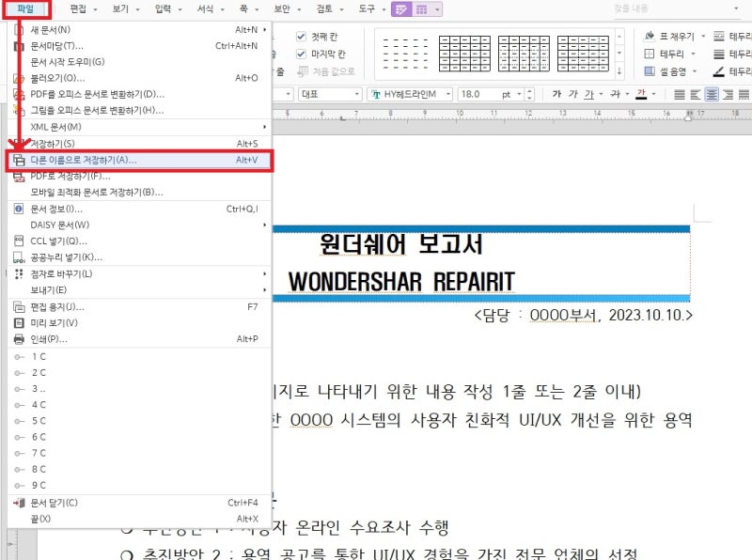Image resolution: width=752 pixels, height=560 pixels.
Task: Open the 도구 menu
Action: click(368, 8)
